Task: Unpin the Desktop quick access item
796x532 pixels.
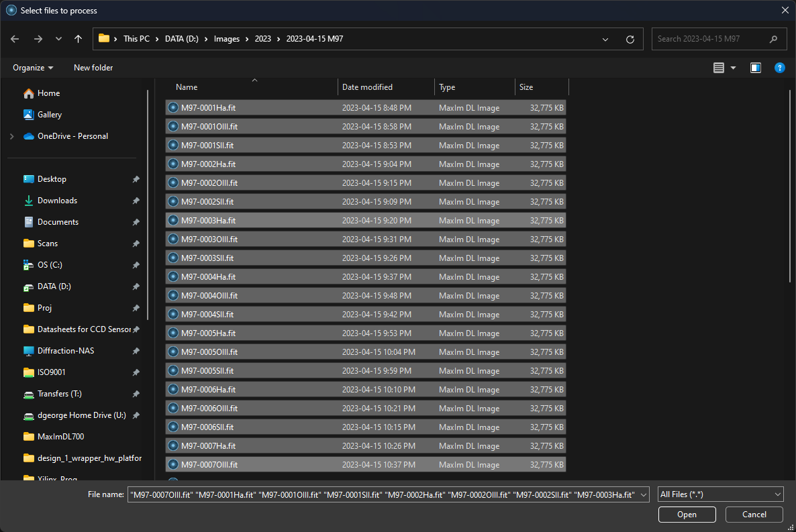Action: [x=136, y=179]
